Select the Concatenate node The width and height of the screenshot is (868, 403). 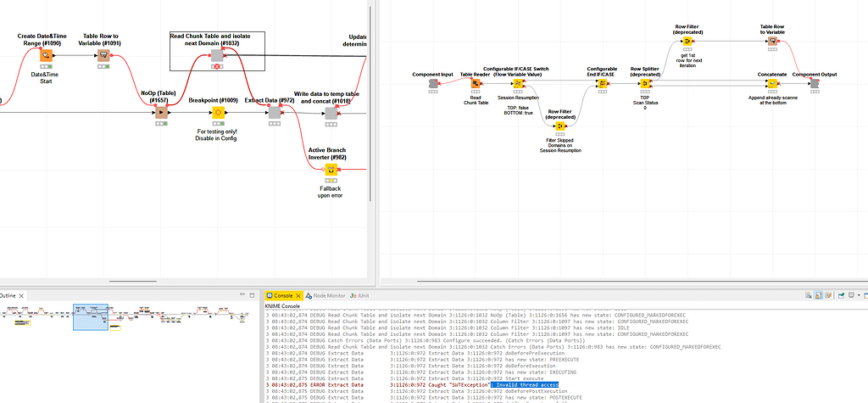773,84
